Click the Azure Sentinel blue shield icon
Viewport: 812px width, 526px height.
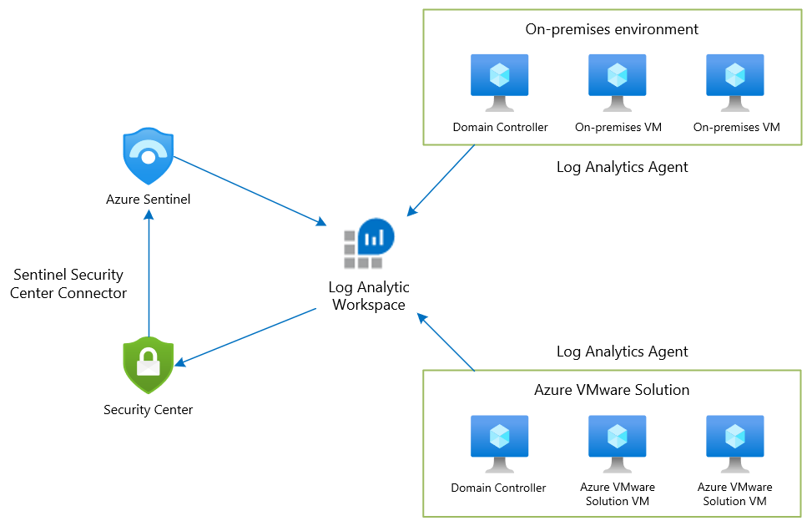click(148, 156)
